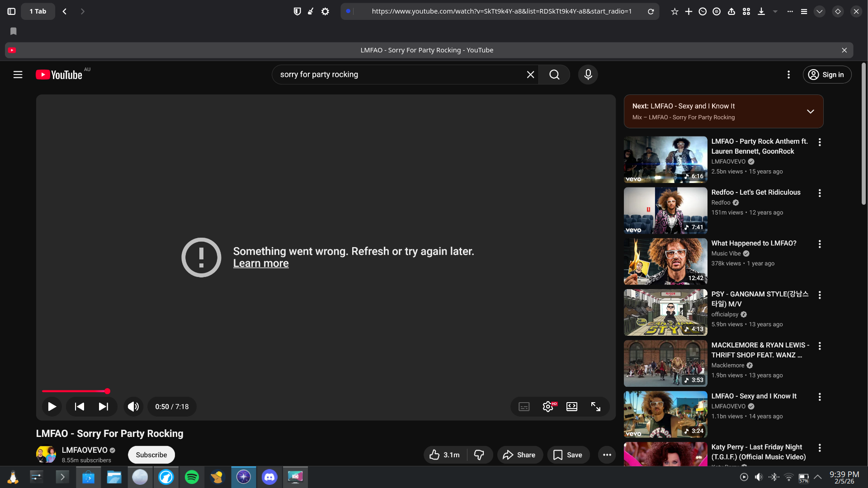Click the Sign in button
The width and height of the screenshot is (868, 488).
tap(827, 75)
